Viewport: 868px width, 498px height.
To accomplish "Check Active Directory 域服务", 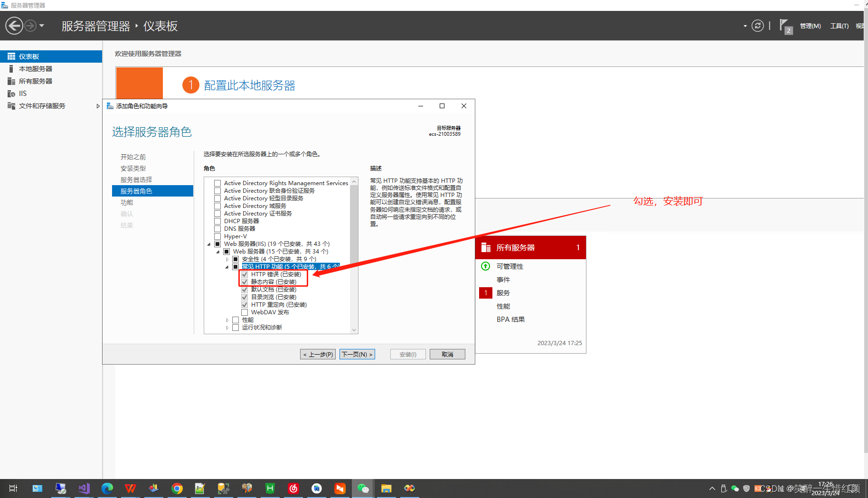I will click(x=217, y=206).
